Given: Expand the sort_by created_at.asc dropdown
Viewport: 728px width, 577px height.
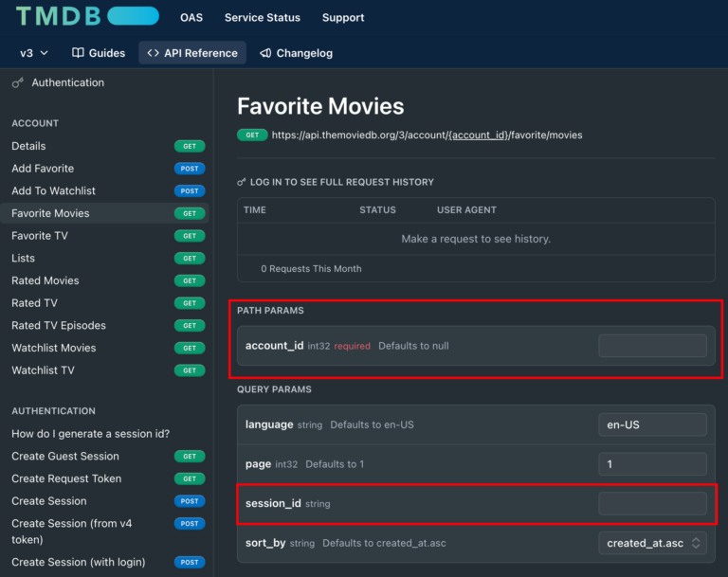Looking at the screenshot, I should point(652,543).
